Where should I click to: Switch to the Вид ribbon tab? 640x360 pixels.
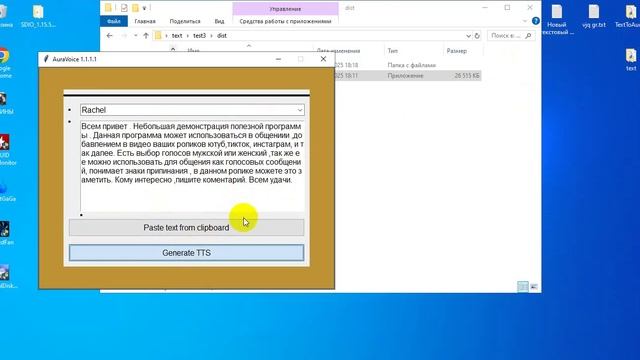pos(219,21)
